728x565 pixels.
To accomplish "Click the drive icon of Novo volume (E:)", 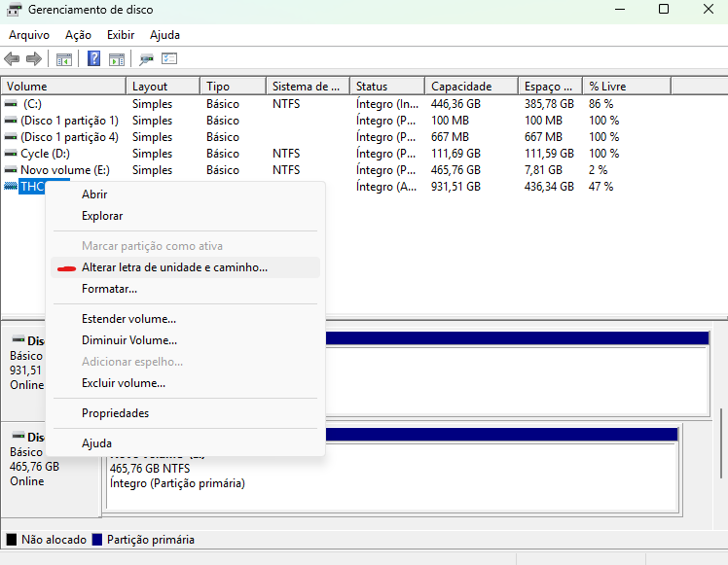I will [11, 170].
